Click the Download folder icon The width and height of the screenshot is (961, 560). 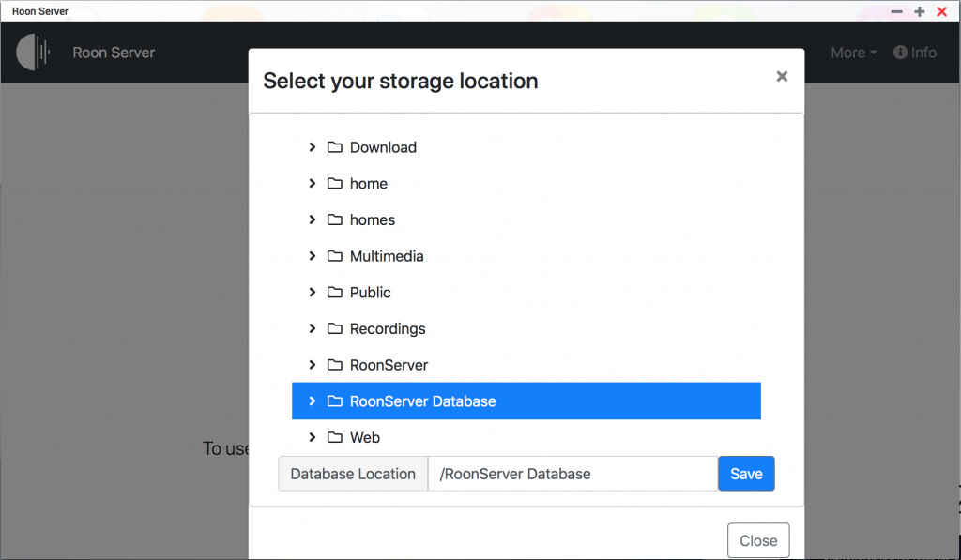click(334, 147)
